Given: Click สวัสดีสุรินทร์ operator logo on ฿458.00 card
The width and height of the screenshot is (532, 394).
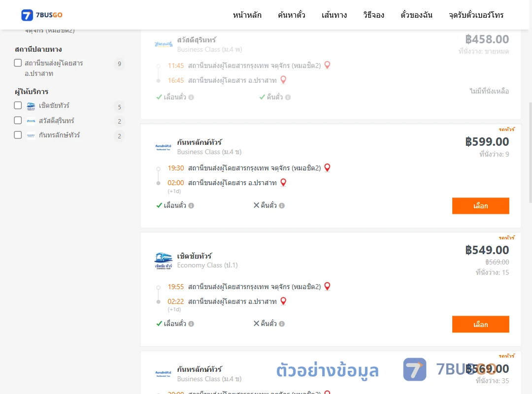Looking at the screenshot, I should coord(164,44).
